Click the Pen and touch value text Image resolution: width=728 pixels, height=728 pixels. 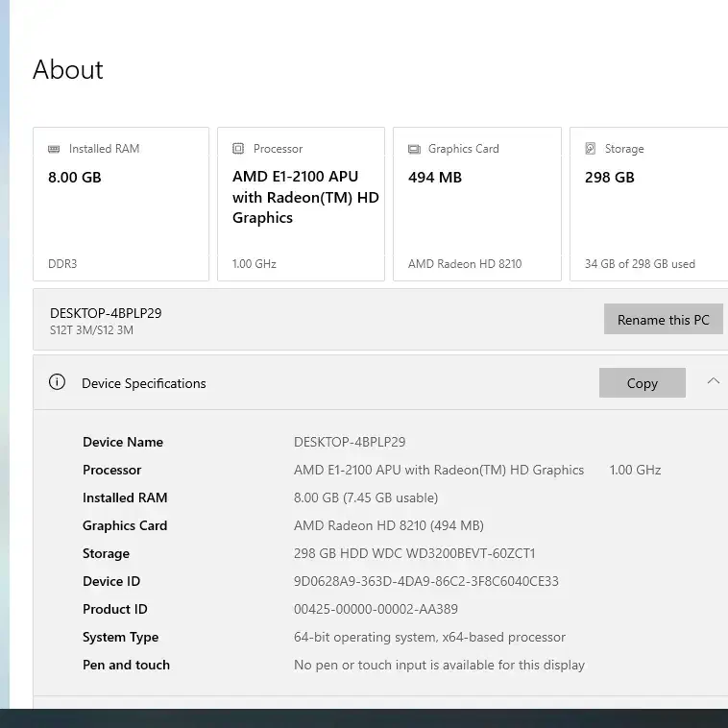click(439, 665)
